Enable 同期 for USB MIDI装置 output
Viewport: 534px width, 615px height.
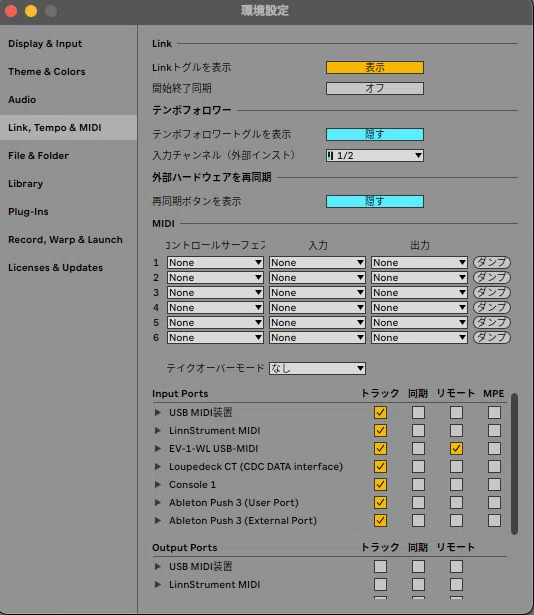[418, 567]
